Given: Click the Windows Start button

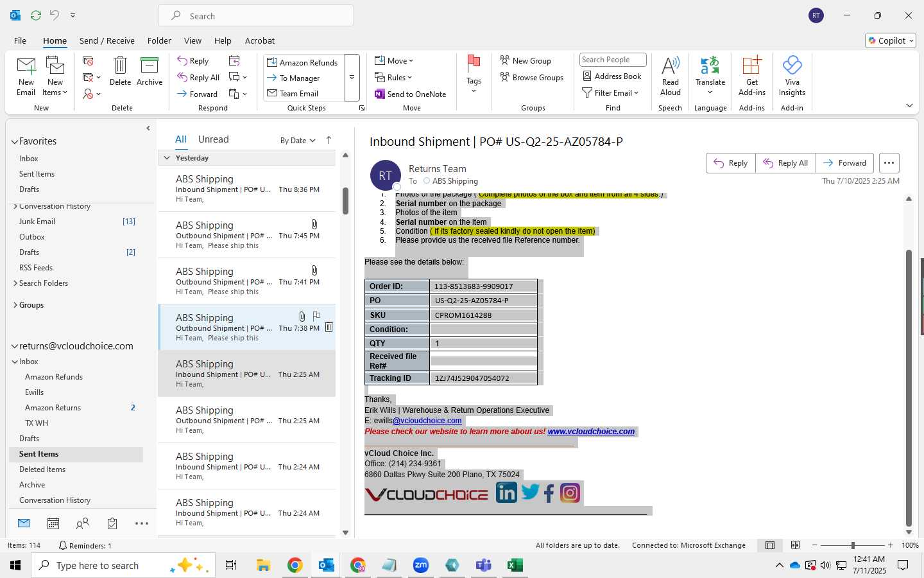Looking at the screenshot, I should [x=15, y=565].
